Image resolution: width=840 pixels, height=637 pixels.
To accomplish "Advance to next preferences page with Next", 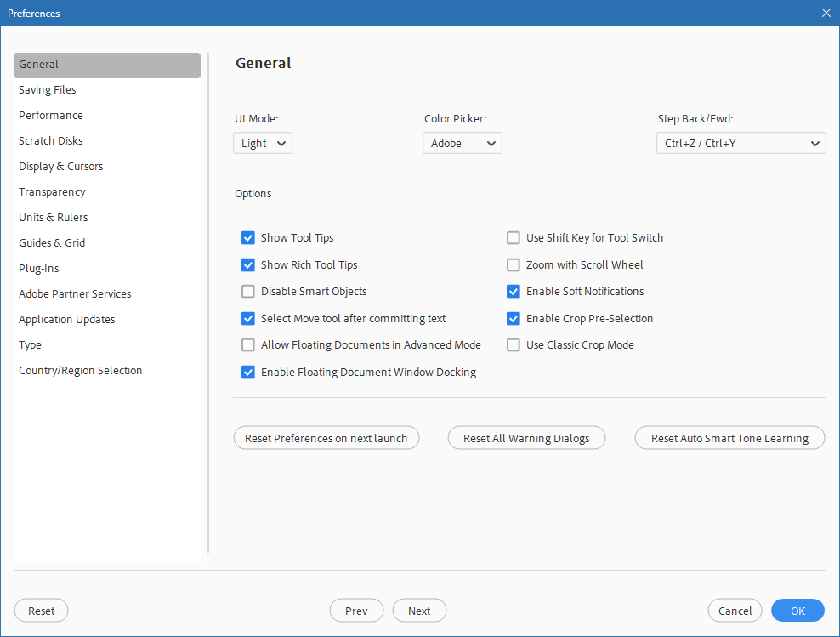I will pyautogui.click(x=419, y=611).
